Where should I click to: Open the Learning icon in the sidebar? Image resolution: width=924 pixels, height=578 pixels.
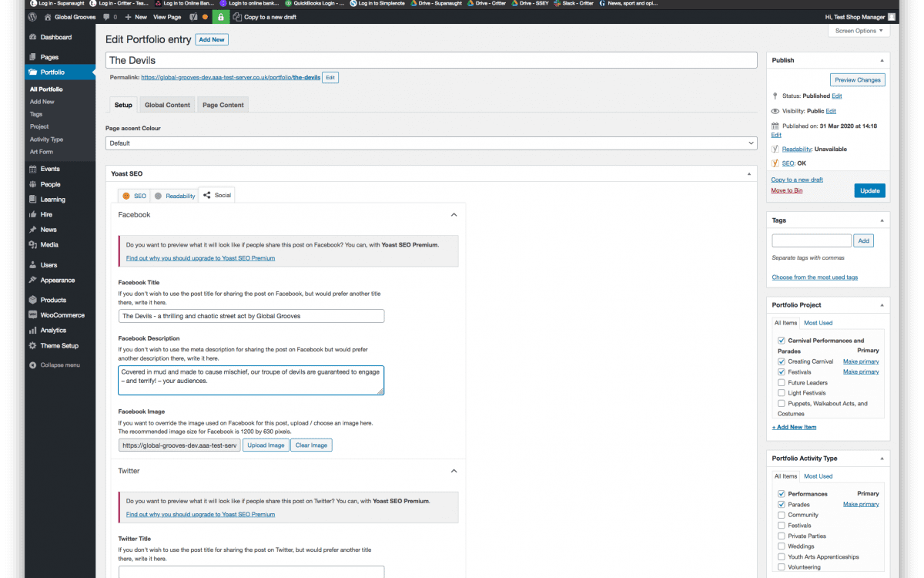32,200
